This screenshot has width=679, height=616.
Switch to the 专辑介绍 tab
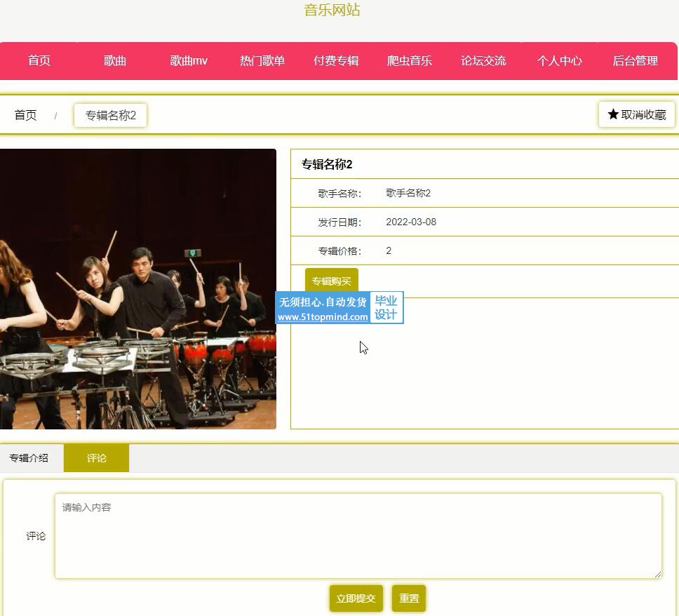pyautogui.click(x=29, y=458)
